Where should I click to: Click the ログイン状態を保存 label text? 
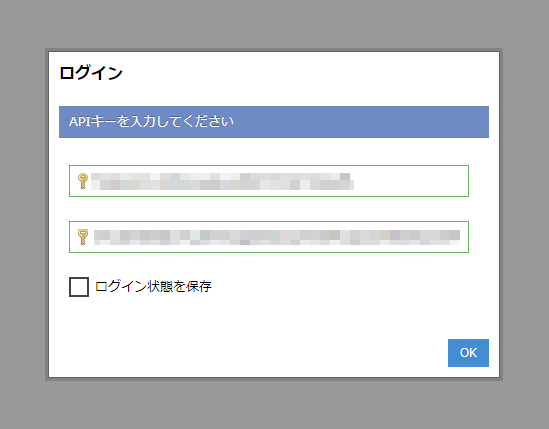(153, 287)
